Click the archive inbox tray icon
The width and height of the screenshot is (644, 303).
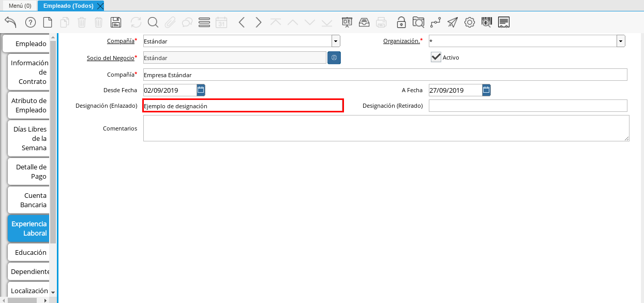coord(364,22)
